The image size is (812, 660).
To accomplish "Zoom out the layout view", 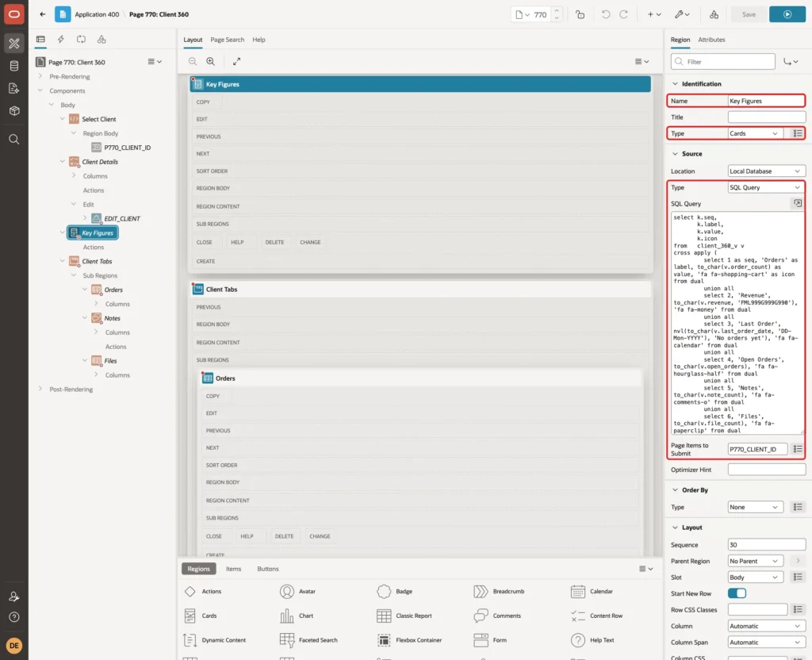I will tap(193, 61).
